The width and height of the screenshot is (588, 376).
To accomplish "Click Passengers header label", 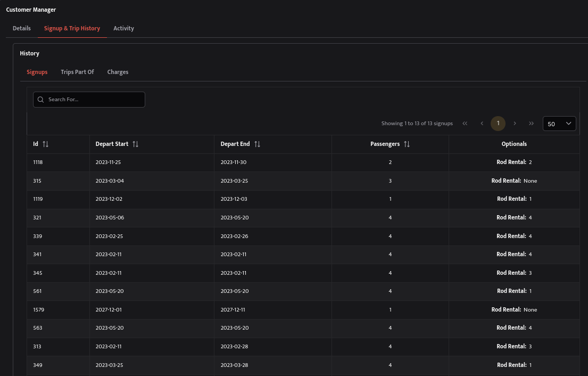I will tap(385, 144).
